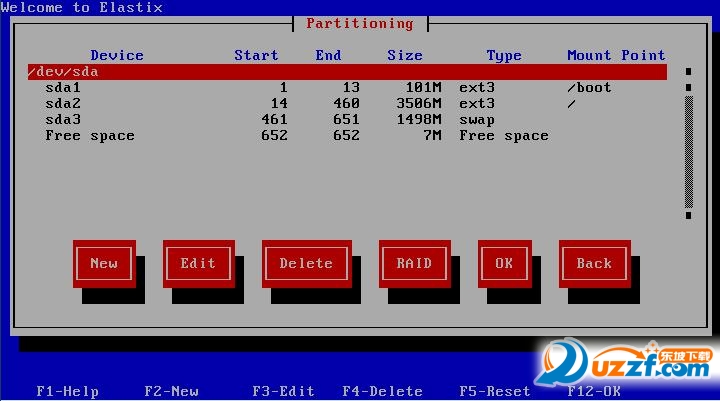The height and width of the screenshot is (401, 720).
Task: Click the Device column header
Action: [117, 56]
